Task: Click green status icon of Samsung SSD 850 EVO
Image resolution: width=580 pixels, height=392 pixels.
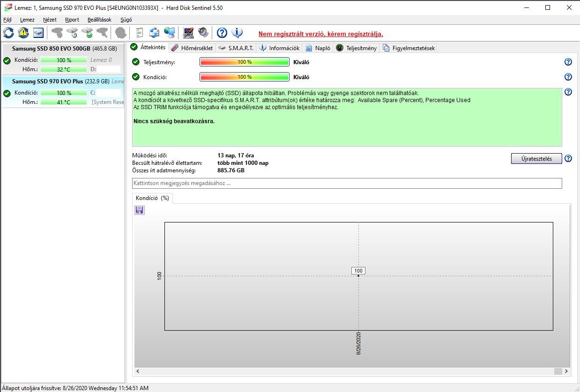Action: point(7,60)
